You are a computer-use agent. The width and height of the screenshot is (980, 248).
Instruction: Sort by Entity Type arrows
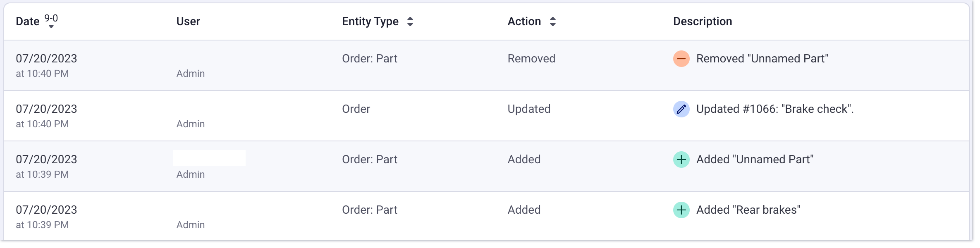[410, 21]
